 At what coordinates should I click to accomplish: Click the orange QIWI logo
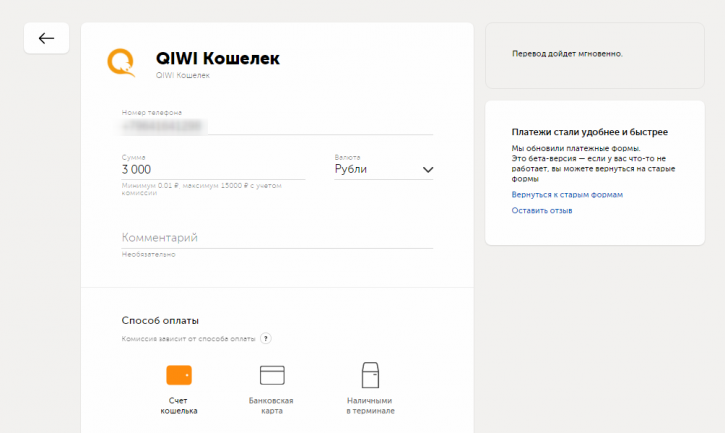click(121, 62)
